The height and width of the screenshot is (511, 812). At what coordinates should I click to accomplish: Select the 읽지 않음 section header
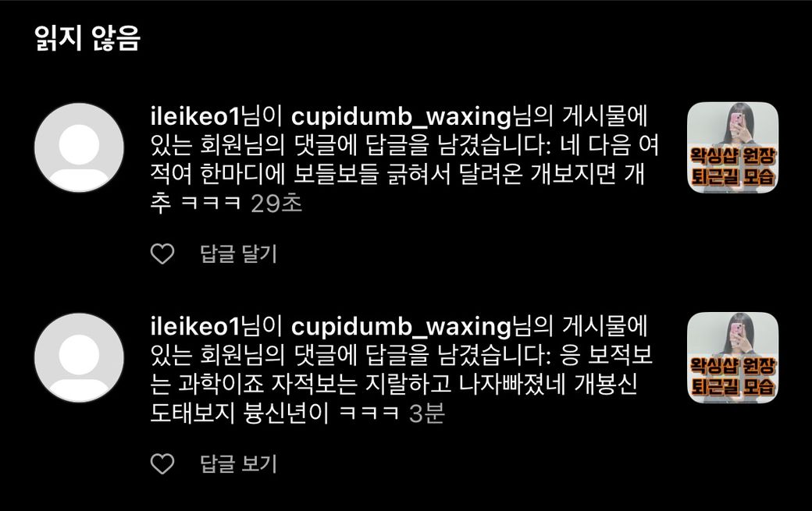87,38
